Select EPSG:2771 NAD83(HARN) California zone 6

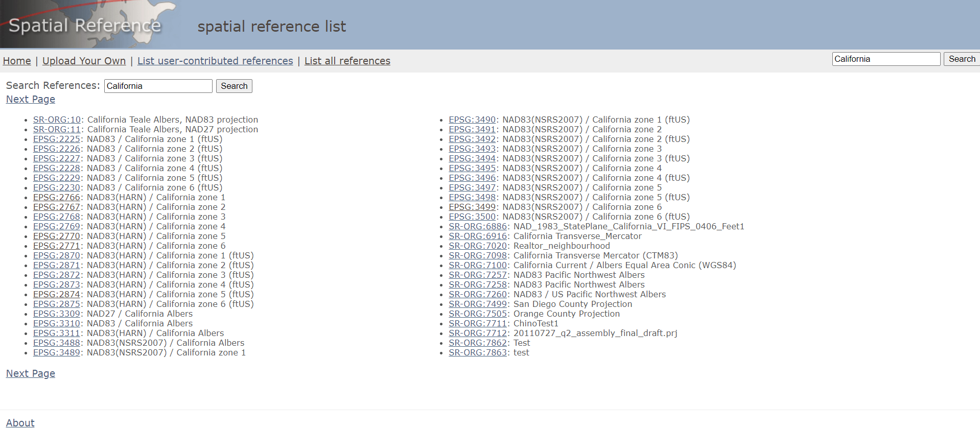click(57, 246)
